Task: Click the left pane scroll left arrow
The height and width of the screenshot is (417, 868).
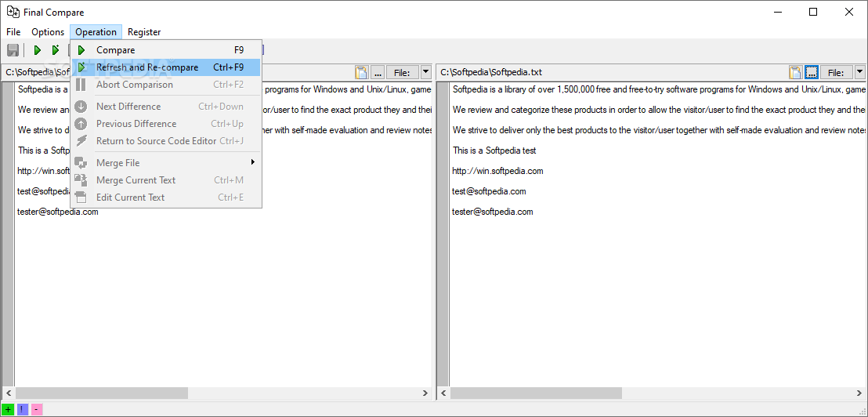Action: 9,393
